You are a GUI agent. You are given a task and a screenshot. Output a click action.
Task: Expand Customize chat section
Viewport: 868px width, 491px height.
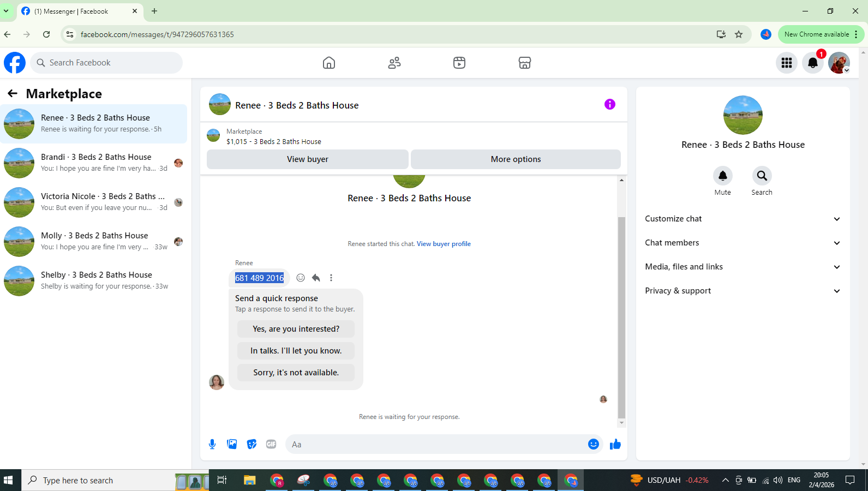(743, 219)
